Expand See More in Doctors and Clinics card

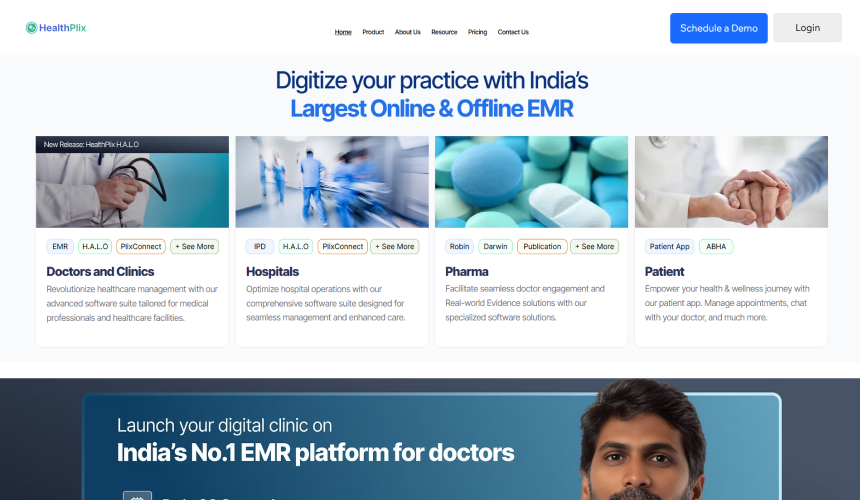[195, 247]
